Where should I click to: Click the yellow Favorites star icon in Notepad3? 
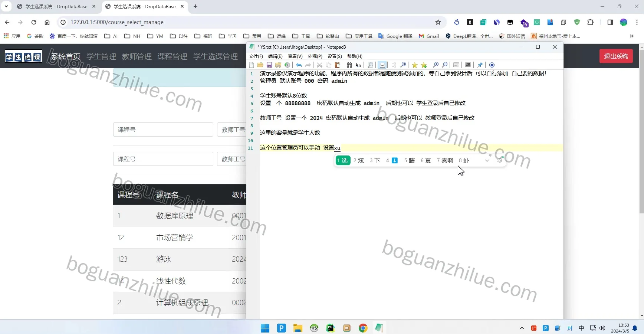[x=415, y=65]
